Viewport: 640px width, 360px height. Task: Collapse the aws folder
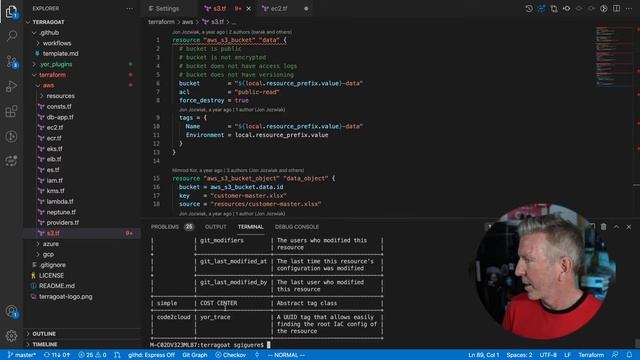(82, 85)
